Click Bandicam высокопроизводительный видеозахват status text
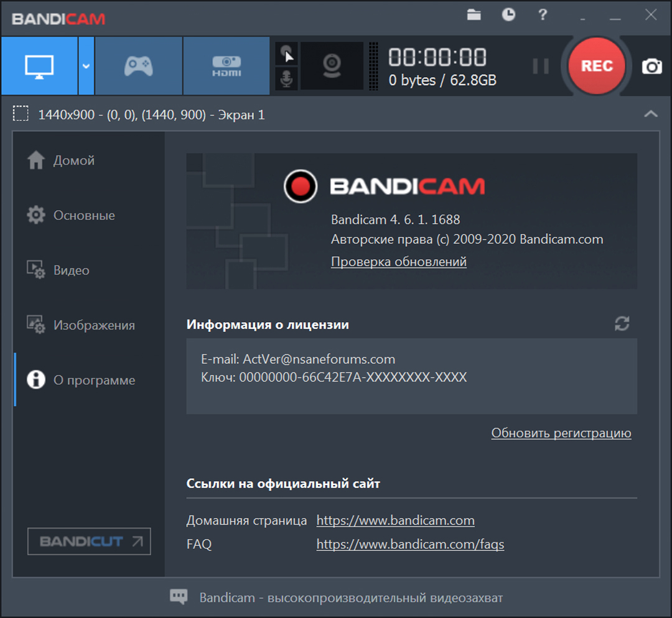Image resolution: width=672 pixels, height=618 pixels. [351, 597]
